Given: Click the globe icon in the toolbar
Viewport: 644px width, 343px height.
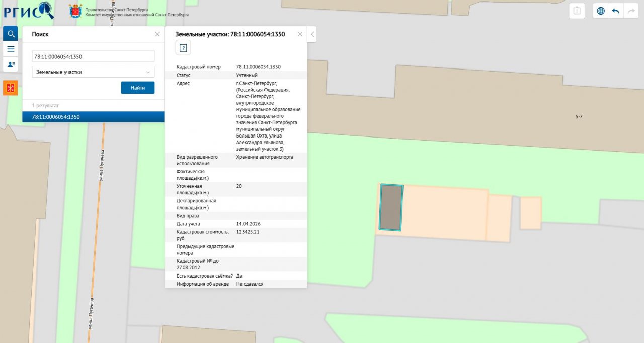Looking at the screenshot, I should click(600, 11).
